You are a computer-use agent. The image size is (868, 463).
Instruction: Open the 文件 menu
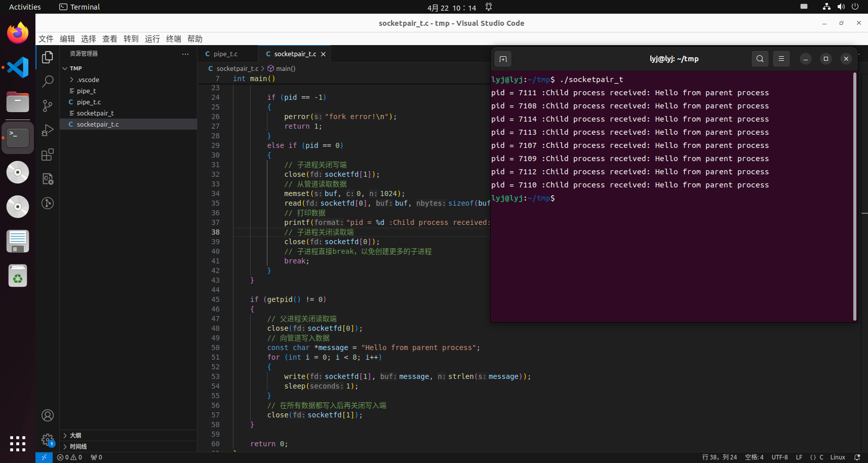tap(46, 39)
